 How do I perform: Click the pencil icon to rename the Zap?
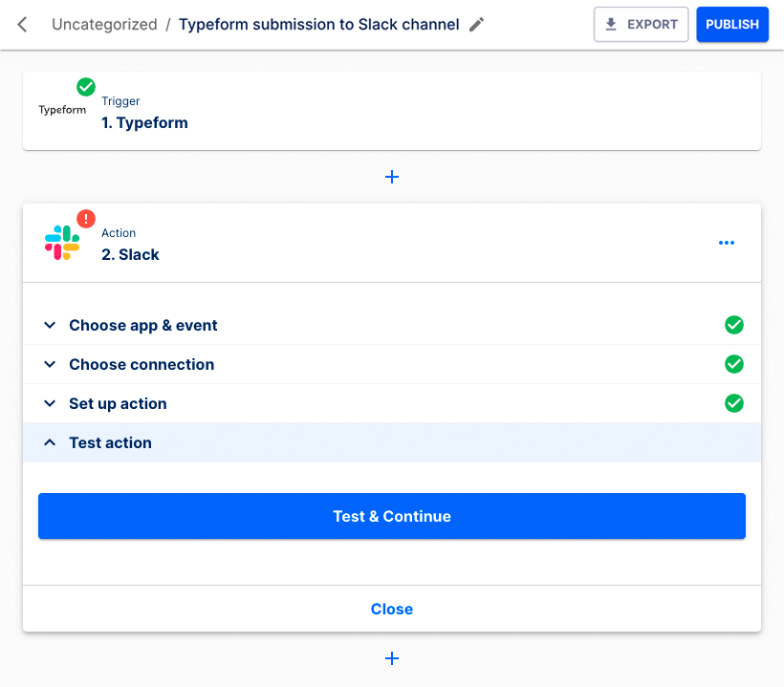pos(476,25)
